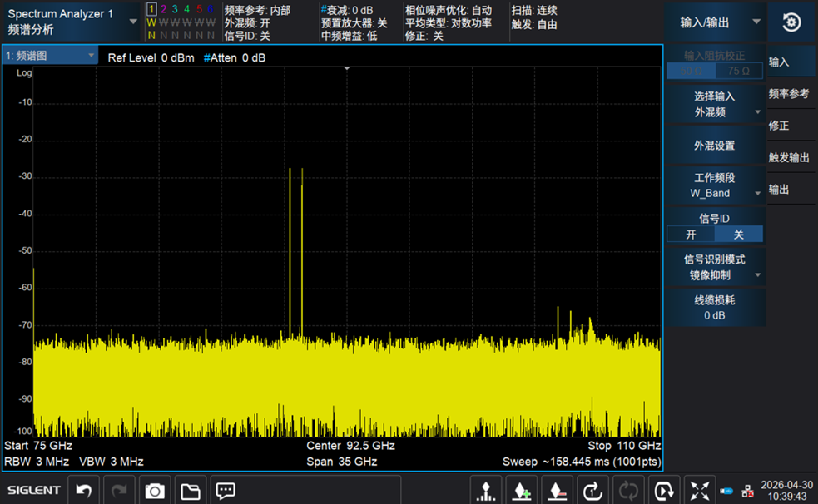The height and width of the screenshot is (504, 818).
Task: Capture a screenshot with the camera icon
Action: (x=155, y=491)
